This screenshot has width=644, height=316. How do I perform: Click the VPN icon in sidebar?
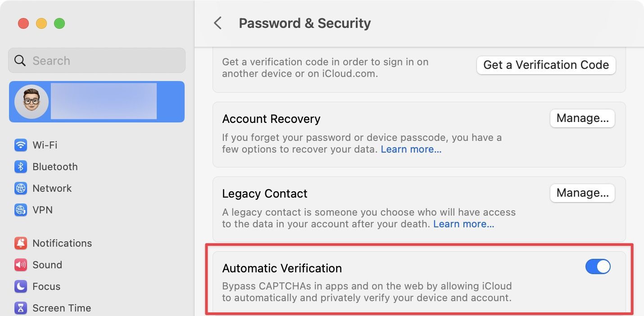[21, 210]
